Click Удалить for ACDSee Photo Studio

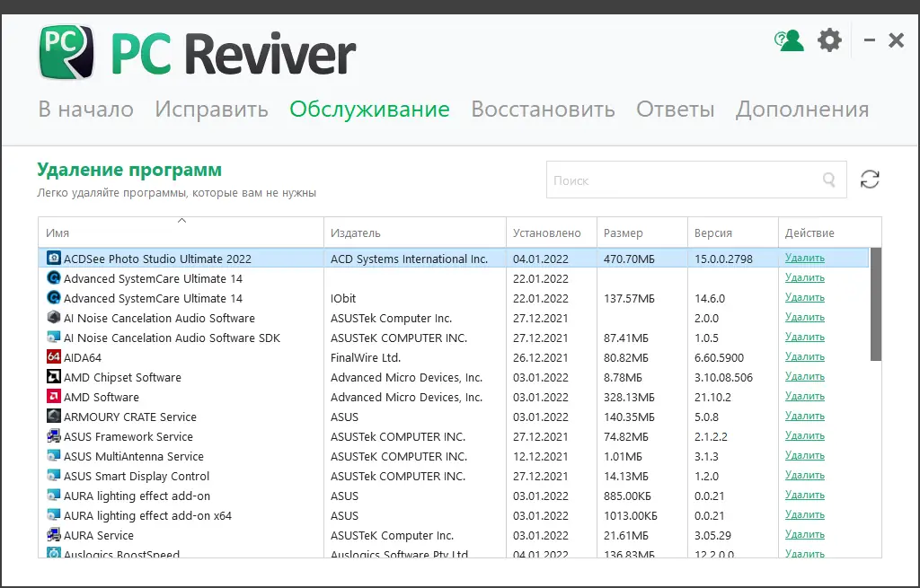pos(803,258)
